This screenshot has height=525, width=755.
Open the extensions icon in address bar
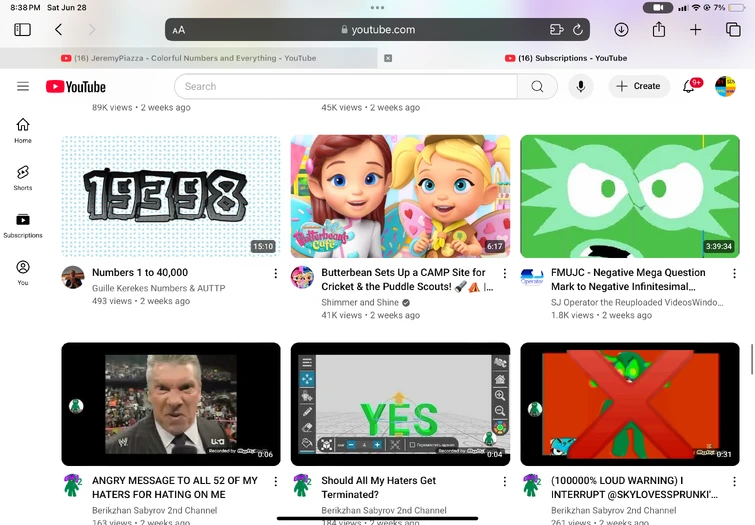557,30
